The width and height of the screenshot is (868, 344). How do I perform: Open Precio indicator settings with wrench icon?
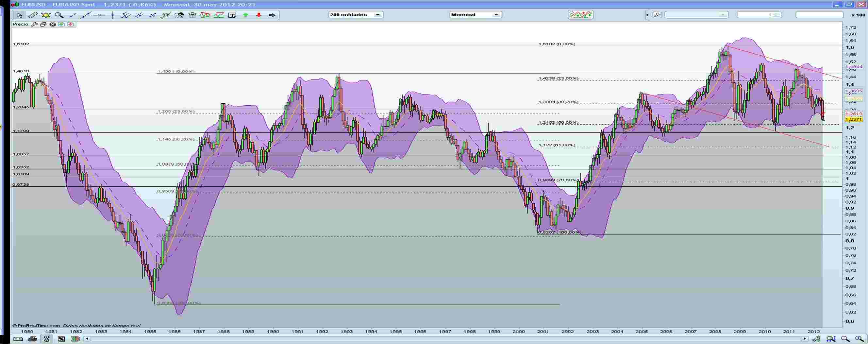click(35, 24)
